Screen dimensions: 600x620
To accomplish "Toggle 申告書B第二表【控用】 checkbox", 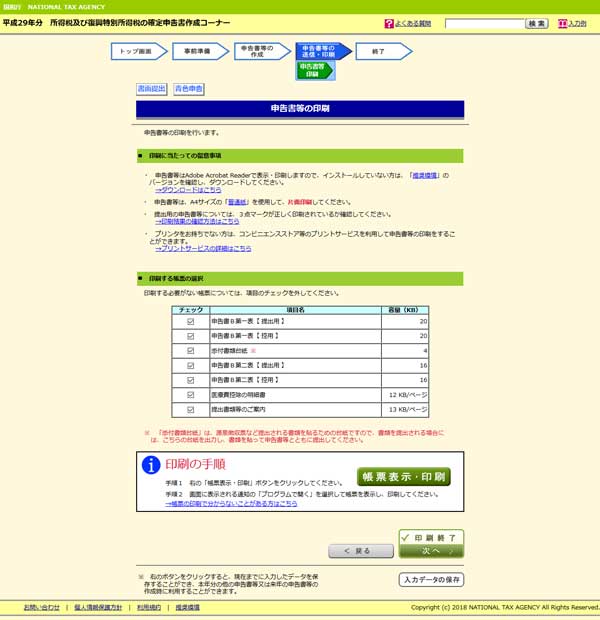I will click(x=190, y=380).
